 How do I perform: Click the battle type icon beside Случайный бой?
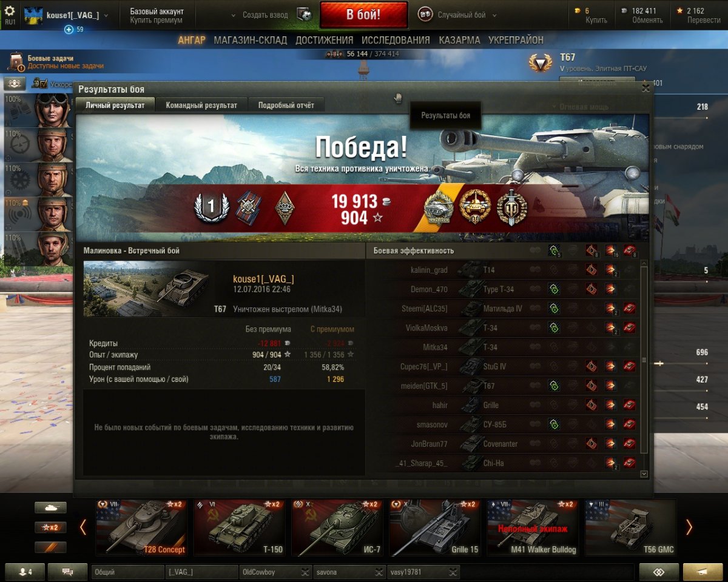tap(425, 15)
